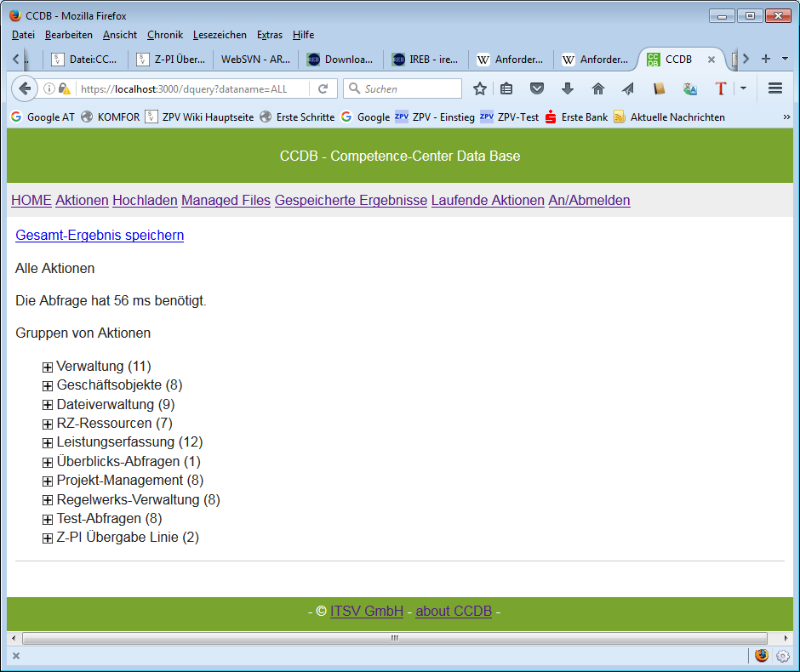Screen dimensions: 800x672
Task: Expand the Leistungserfassung (12) group
Action: coord(48,443)
